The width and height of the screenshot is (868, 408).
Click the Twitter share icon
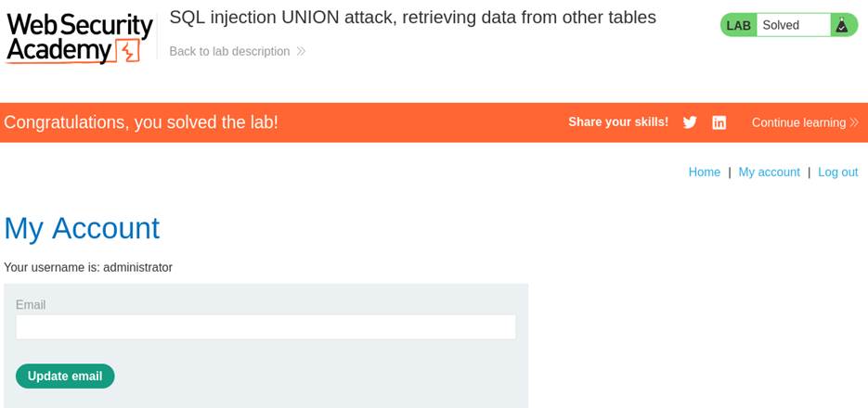click(x=690, y=122)
